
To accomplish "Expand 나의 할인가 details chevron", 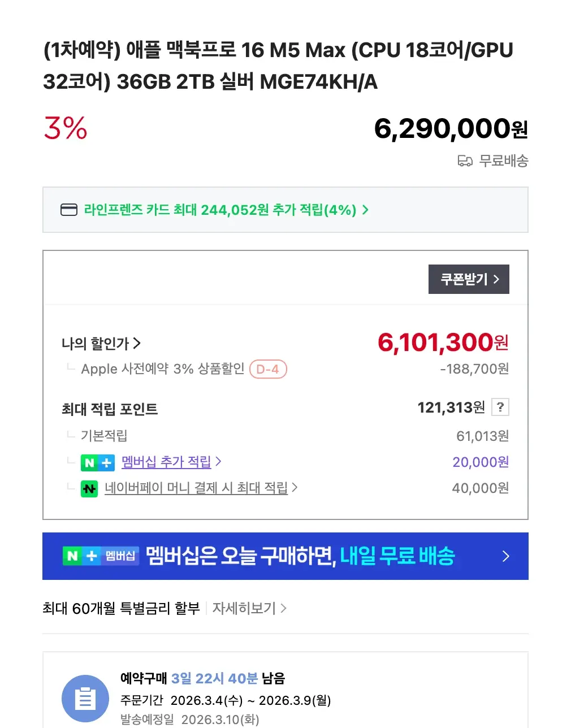I will pyautogui.click(x=137, y=343).
